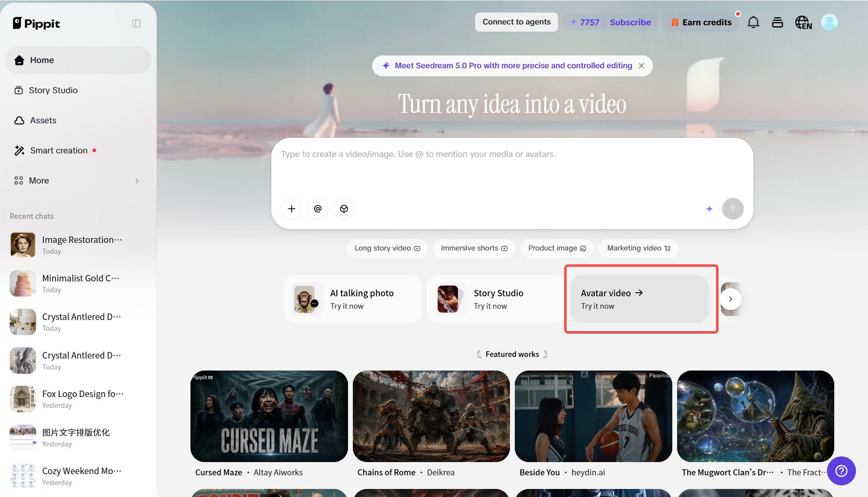The width and height of the screenshot is (868, 497).
Task: Click the cube model icon
Action: (x=344, y=209)
